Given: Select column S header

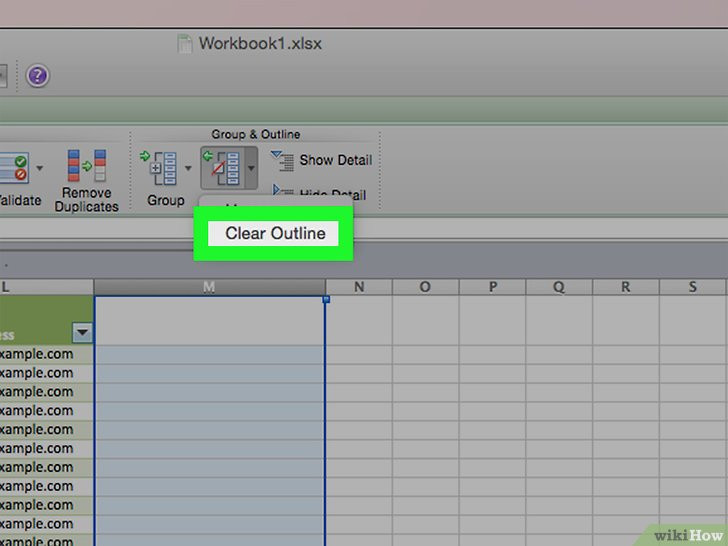Looking at the screenshot, I should [x=693, y=287].
